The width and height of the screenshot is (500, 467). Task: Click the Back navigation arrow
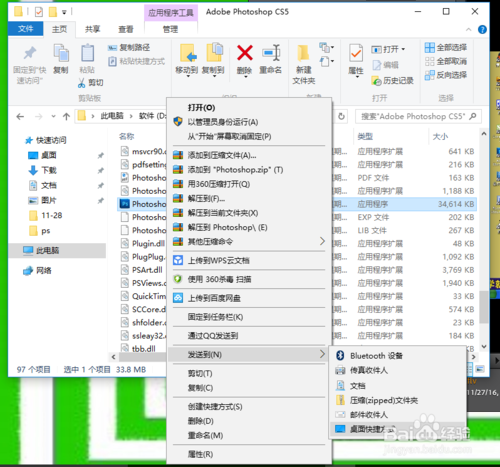tap(20, 116)
